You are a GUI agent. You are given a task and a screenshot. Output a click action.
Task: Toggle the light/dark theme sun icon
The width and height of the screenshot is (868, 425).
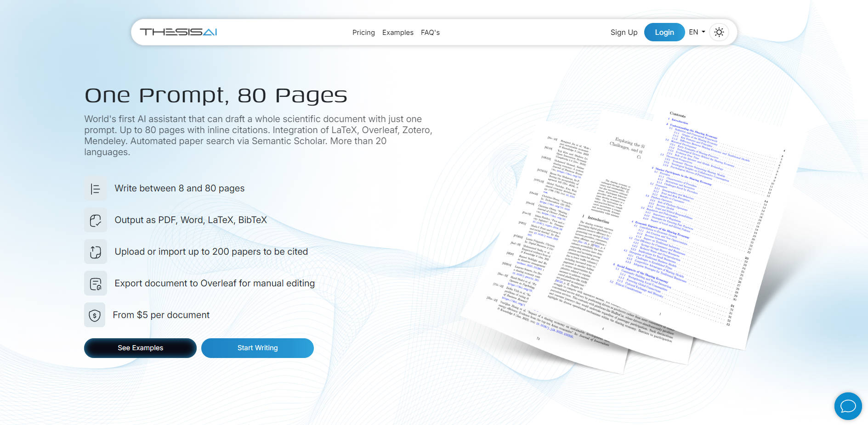click(719, 32)
